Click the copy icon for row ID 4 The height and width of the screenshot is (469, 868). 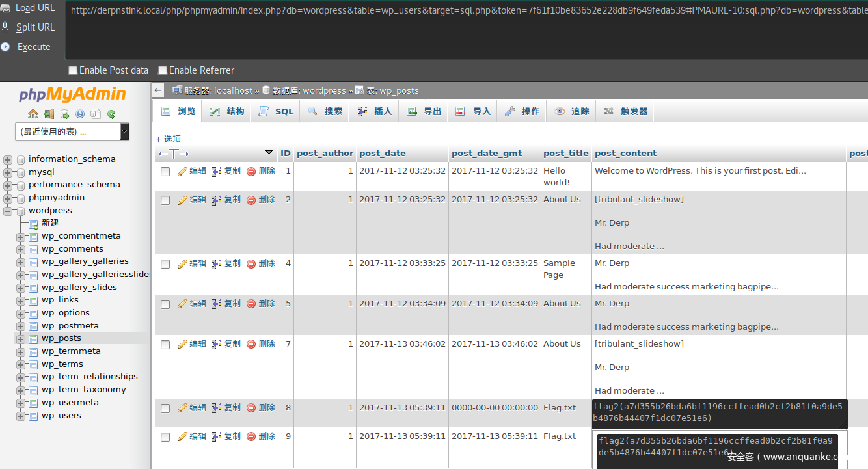pyautogui.click(x=217, y=263)
